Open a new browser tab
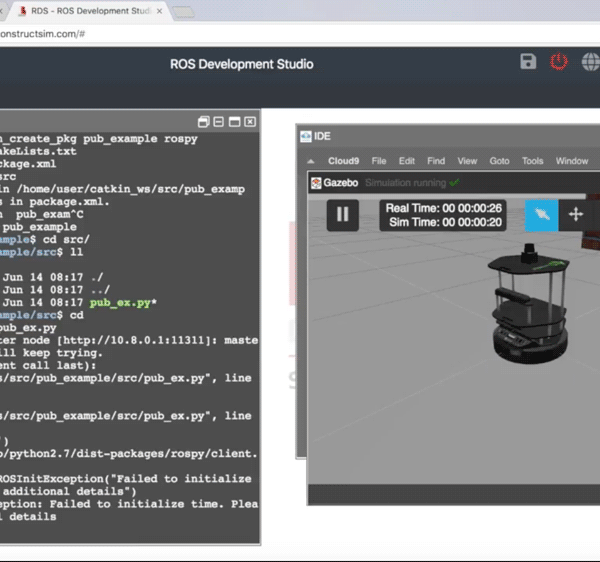This screenshot has height=562, width=600. pyautogui.click(x=184, y=12)
